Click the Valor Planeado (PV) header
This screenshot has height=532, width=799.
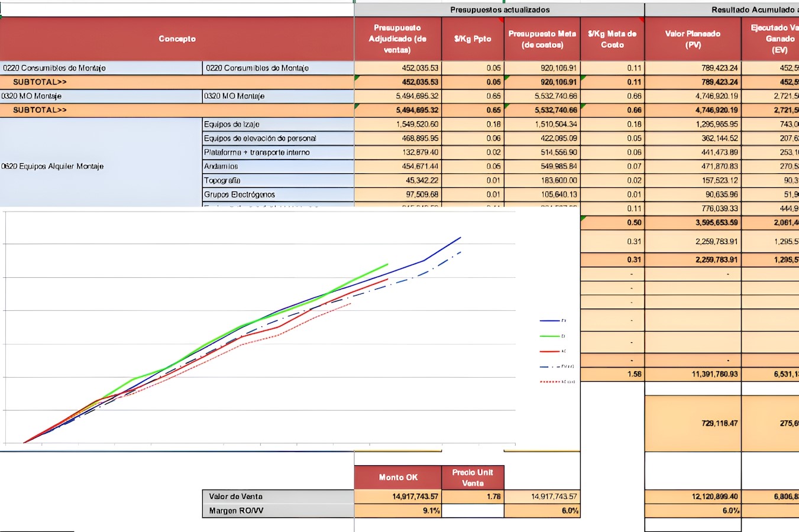[693, 39]
